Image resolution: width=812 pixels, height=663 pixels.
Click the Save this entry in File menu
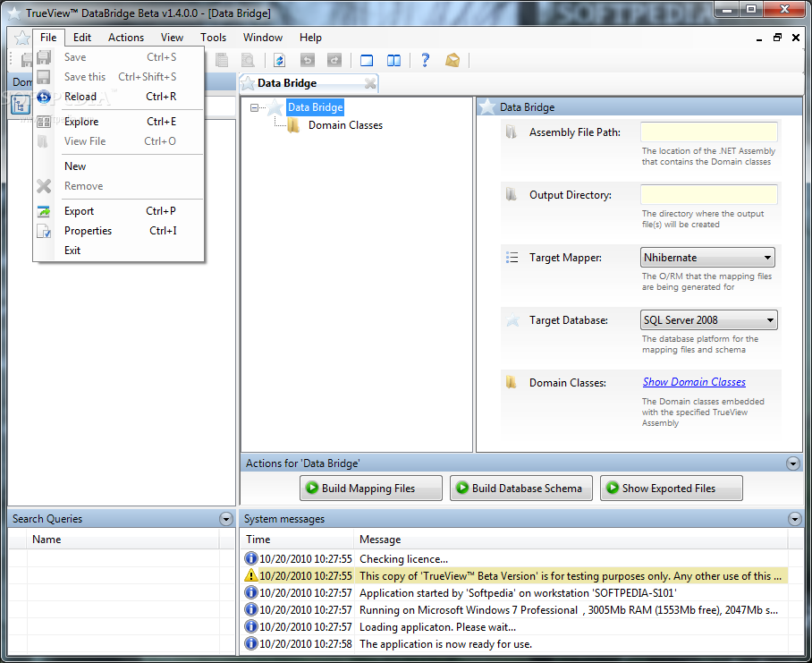click(x=119, y=77)
